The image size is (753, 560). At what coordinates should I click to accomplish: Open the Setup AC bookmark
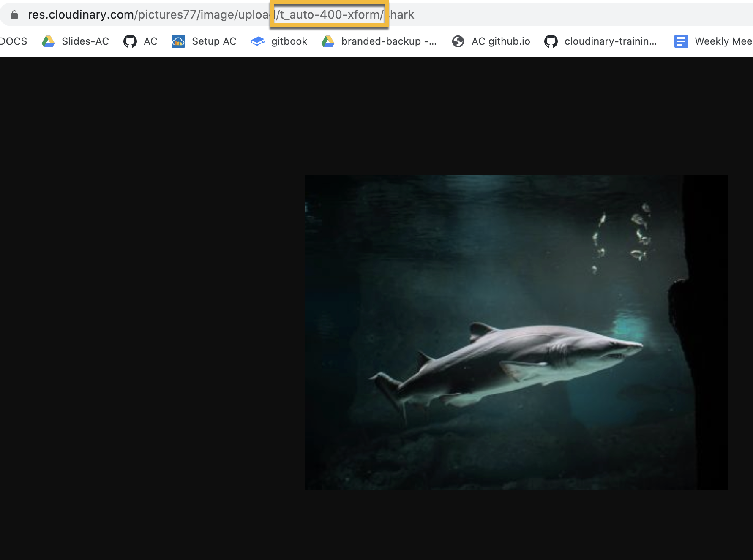(204, 41)
